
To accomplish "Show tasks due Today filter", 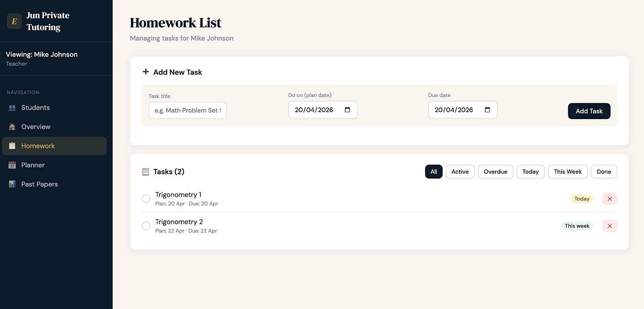I will pyautogui.click(x=530, y=172).
